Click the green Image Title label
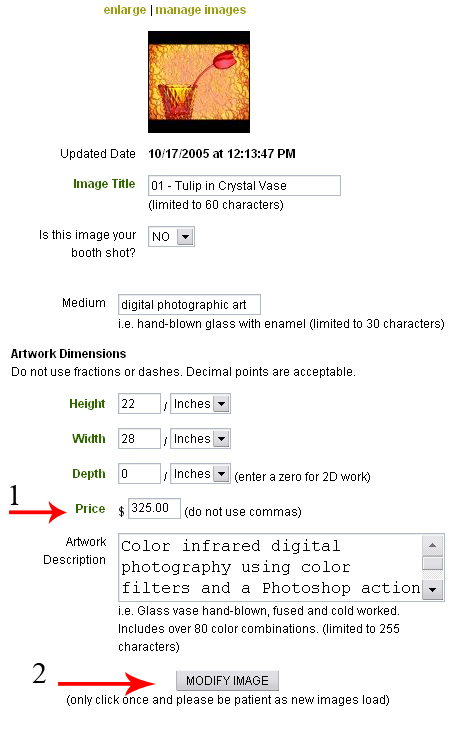The width and height of the screenshot is (456, 731). [x=104, y=184]
